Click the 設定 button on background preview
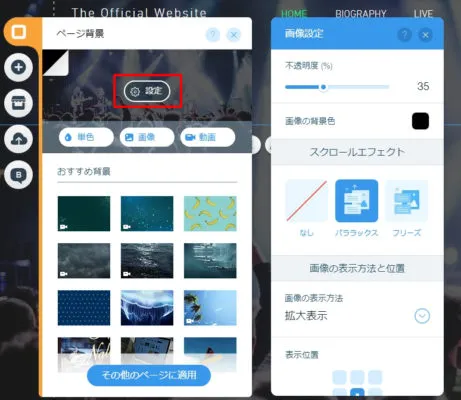The height and width of the screenshot is (400, 461). click(147, 91)
